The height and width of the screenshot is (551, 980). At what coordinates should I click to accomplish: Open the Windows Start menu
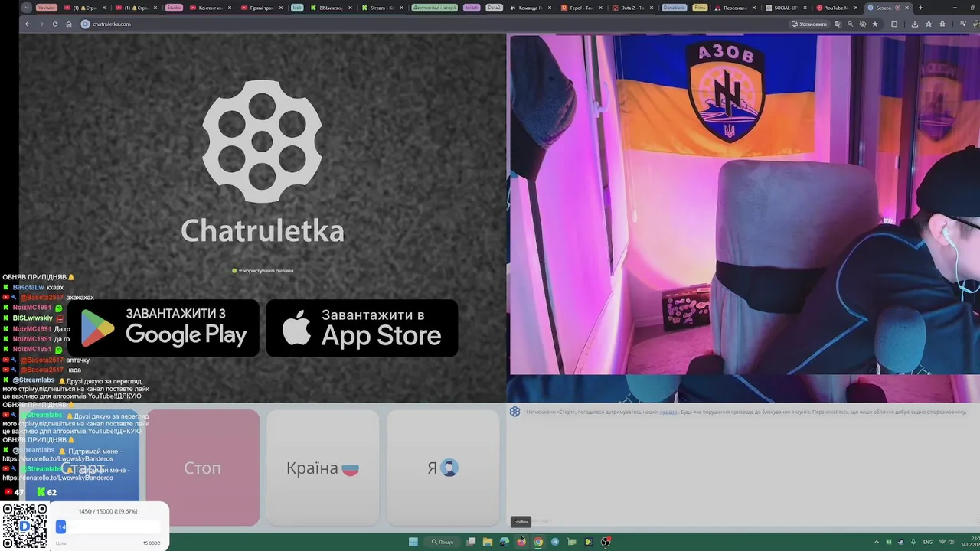pyautogui.click(x=413, y=542)
